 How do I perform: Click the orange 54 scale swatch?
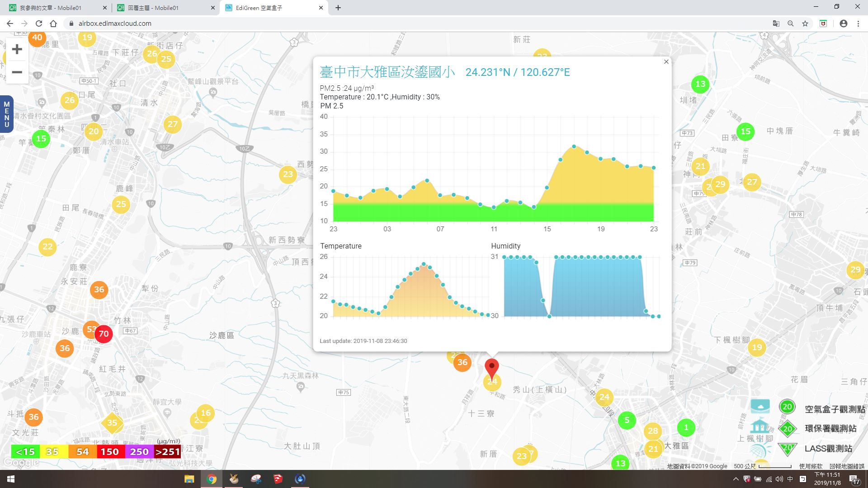point(82,451)
